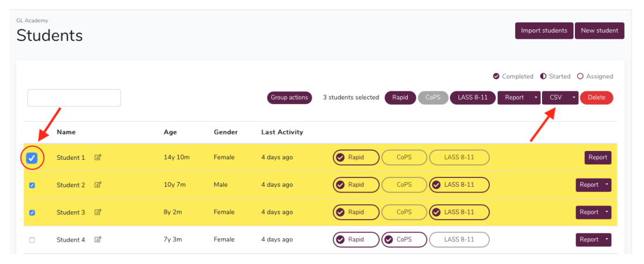
Task: Click the New student button
Action: [599, 30]
